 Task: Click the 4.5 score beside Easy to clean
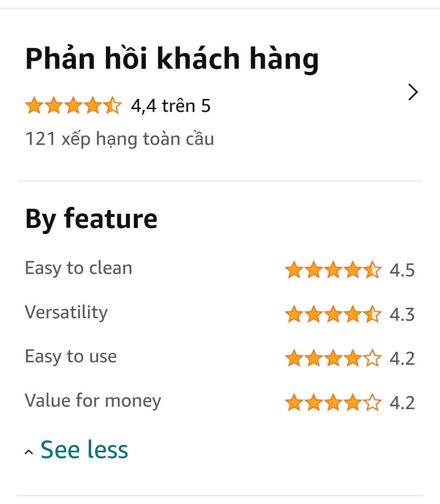(x=402, y=270)
